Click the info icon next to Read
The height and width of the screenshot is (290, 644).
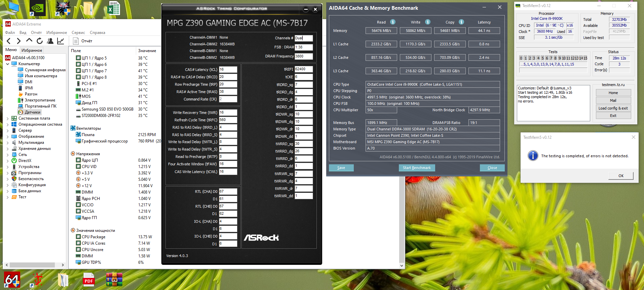pyautogui.click(x=393, y=22)
